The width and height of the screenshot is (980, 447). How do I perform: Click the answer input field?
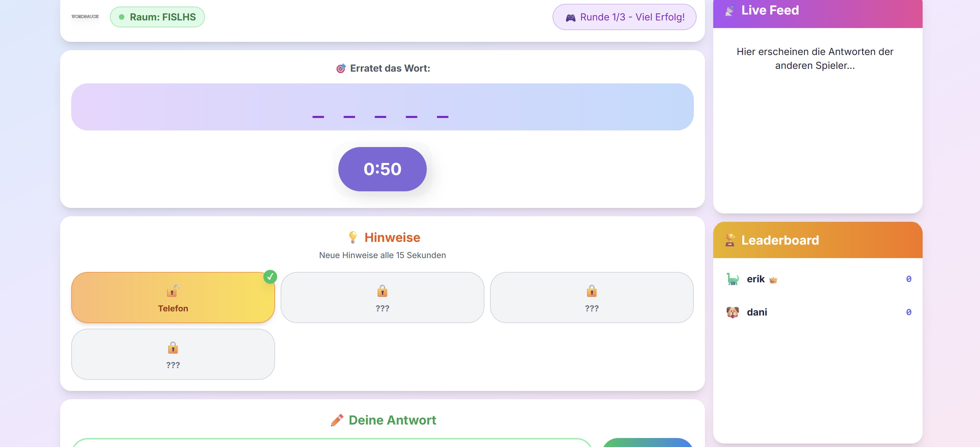pyautogui.click(x=332, y=443)
